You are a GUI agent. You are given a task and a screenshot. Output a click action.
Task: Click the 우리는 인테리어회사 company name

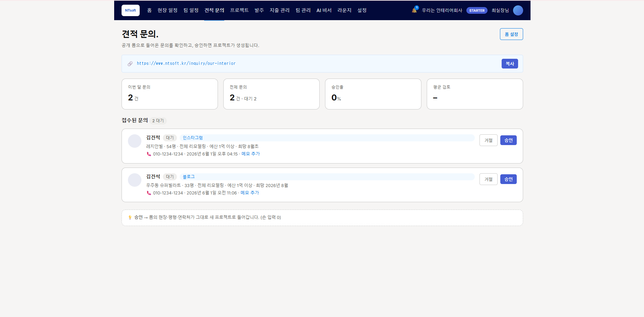pyautogui.click(x=442, y=10)
